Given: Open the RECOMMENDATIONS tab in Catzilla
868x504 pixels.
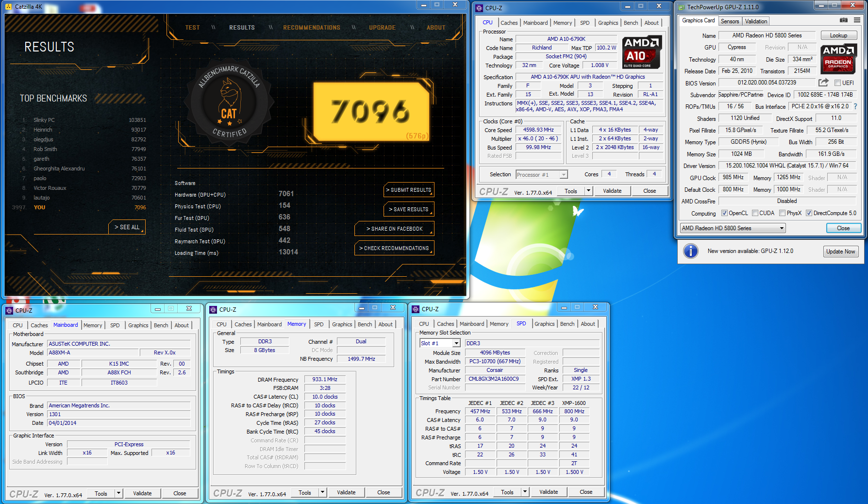Looking at the screenshot, I should tap(312, 28).
